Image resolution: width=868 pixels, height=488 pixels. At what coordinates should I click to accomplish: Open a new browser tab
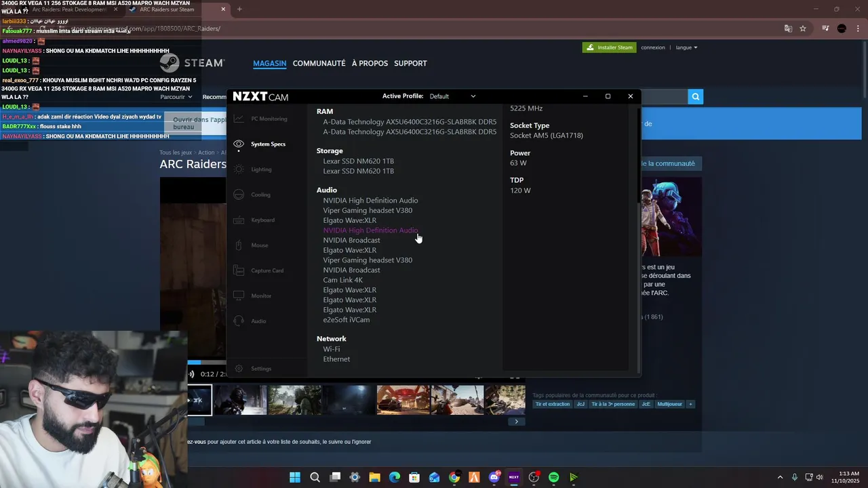pyautogui.click(x=239, y=9)
